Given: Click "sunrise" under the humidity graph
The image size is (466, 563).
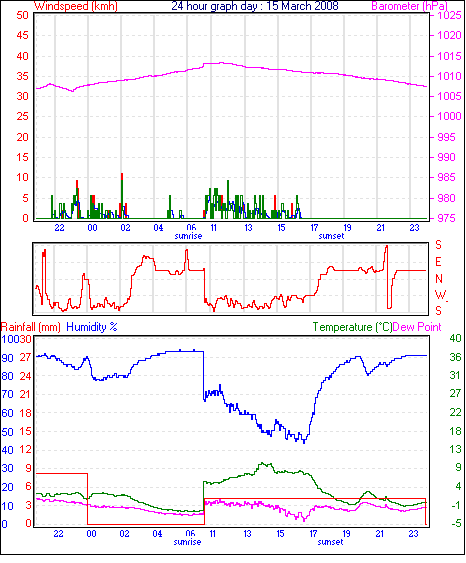Looking at the screenshot, I should [x=187, y=542].
